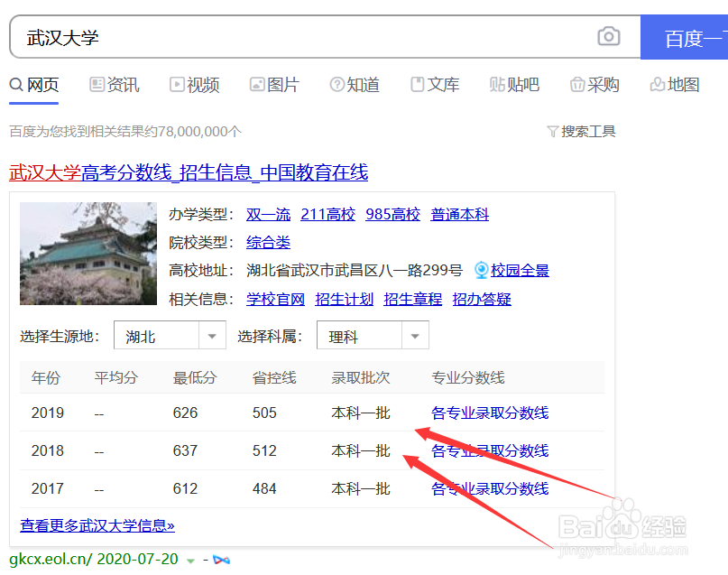Viewport: 728px width, 575px height.
Task: Open the 知道 tab
Action: [355, 85]
